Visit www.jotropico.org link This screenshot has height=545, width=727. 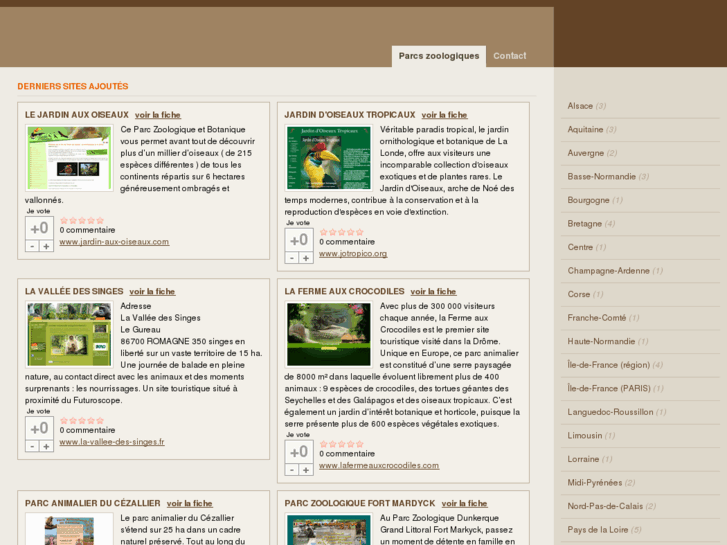pyautogui.click(x=353, y=254)
